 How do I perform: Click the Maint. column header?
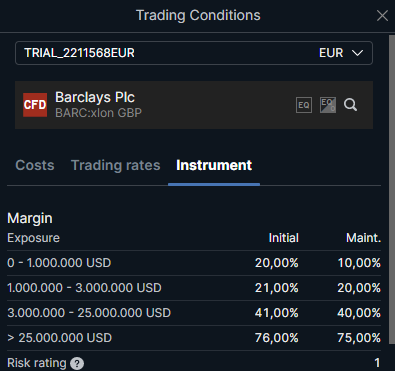point(363,238)
